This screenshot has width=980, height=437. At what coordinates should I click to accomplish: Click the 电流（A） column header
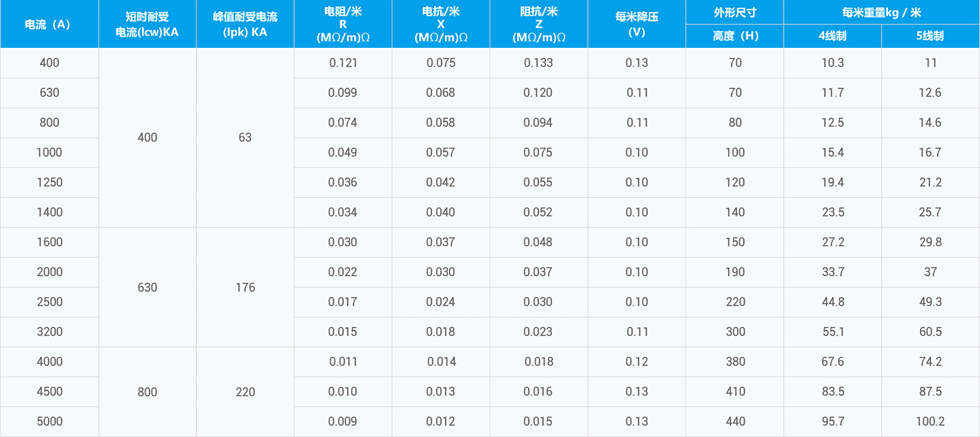[x=48, y=25]
